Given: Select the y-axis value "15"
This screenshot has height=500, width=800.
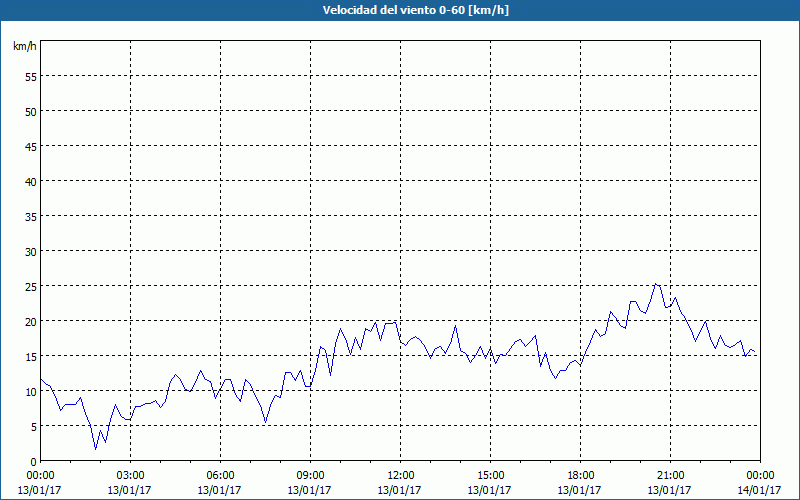Looking at the screenshot, I should (x=31, y=356).
